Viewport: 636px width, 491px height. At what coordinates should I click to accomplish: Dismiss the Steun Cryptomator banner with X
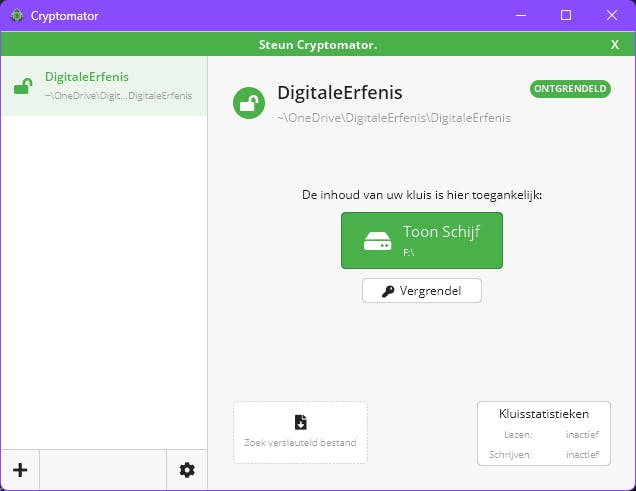pyautogui.click(x=615, y=45)
